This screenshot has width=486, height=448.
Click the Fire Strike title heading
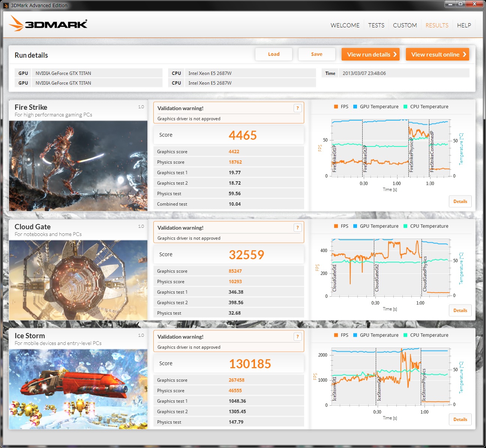[31, 107]
